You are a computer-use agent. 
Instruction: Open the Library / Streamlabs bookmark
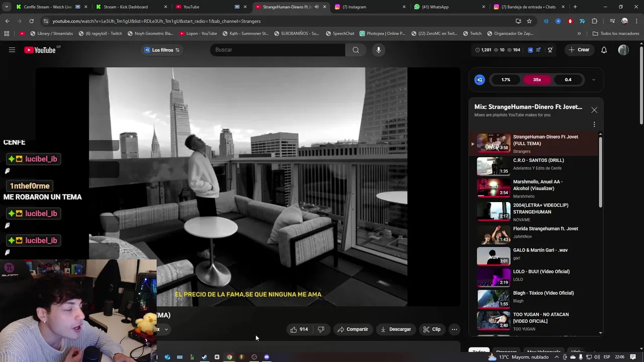click(x=51, y=34)
